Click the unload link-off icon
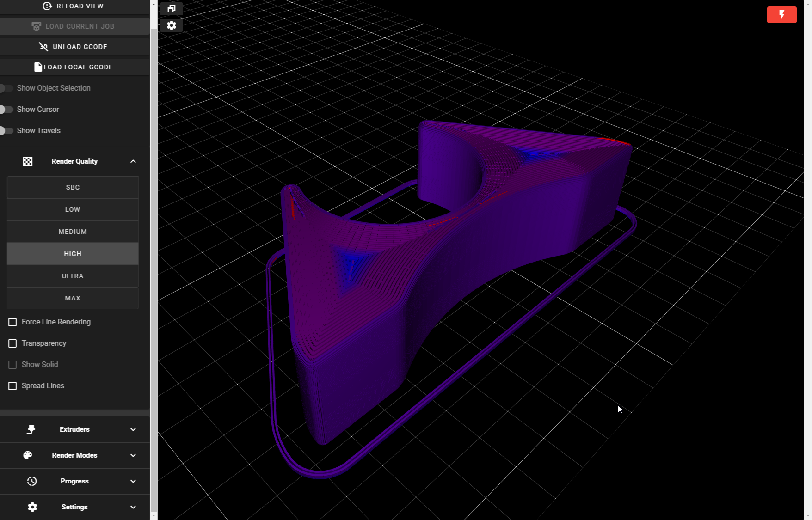This screenshot has height=520, width=812. pyautogui.click(x=43, y=47)
